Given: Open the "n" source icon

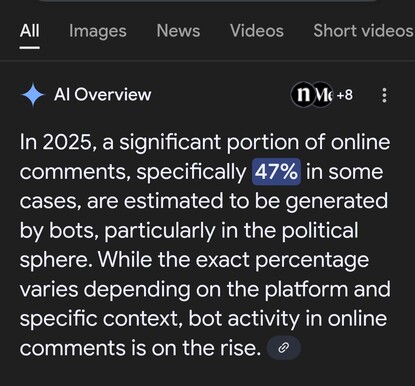Looking at the screenshot, I should 303,95.
